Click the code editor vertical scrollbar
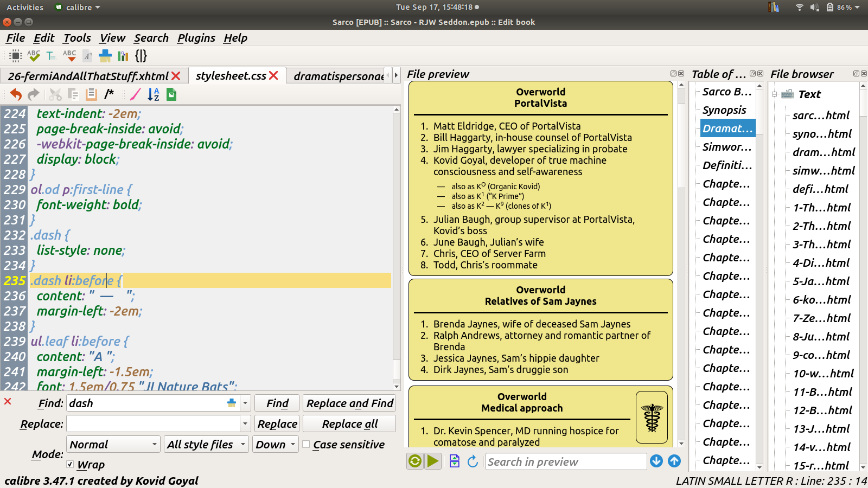Image resolution: width=868 pixels, height=488 pixels. click(397, 248)
